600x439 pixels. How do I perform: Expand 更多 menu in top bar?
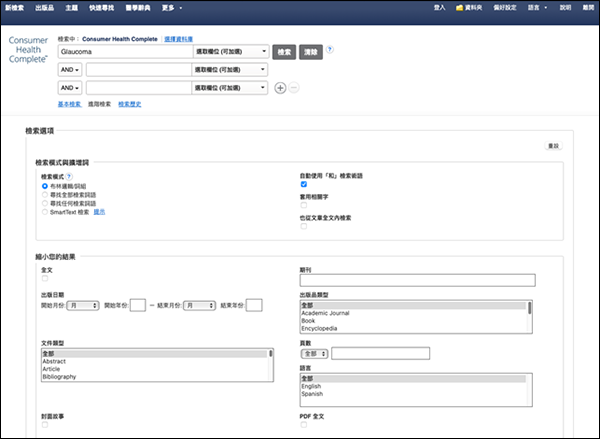point(171,8)
